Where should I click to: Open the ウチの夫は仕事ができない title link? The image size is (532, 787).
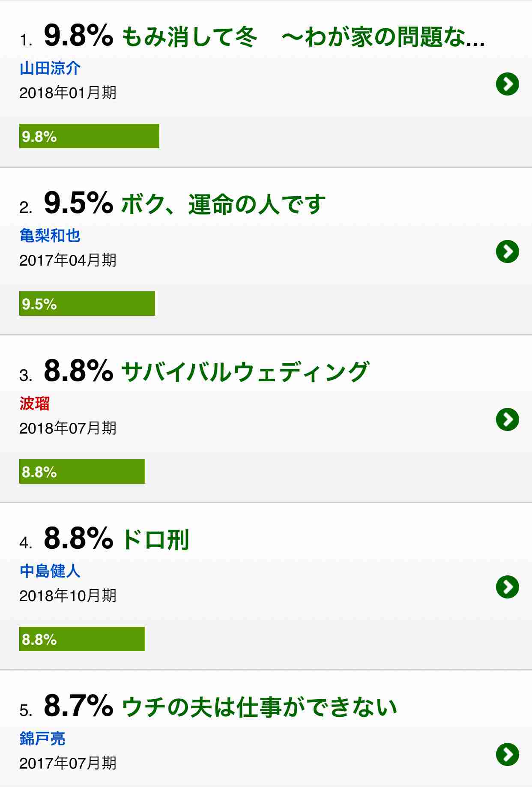(260, 707)
